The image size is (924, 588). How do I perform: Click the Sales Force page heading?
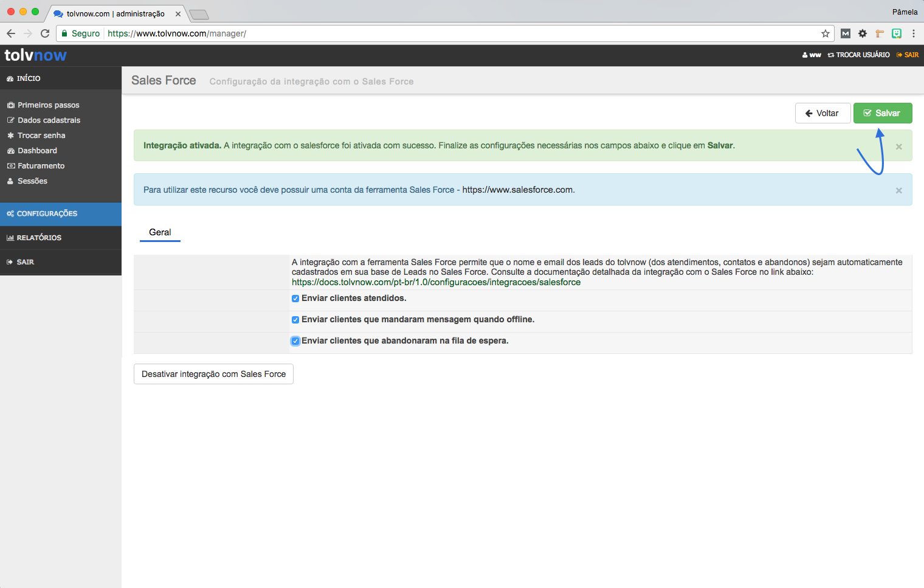(x=164, y=80)
